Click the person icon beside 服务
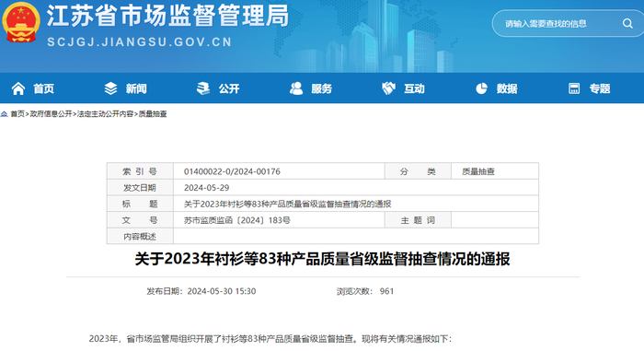 [295, 88]
